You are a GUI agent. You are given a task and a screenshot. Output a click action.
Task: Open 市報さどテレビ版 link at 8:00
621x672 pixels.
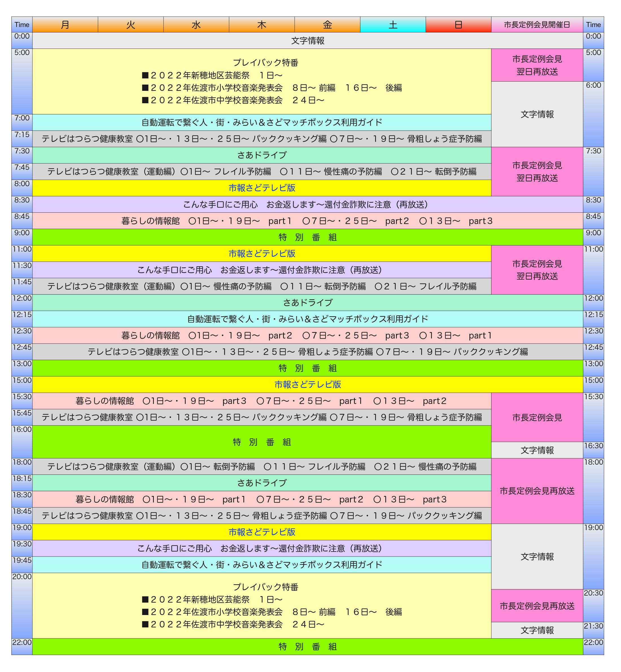(x=262, y=188)
